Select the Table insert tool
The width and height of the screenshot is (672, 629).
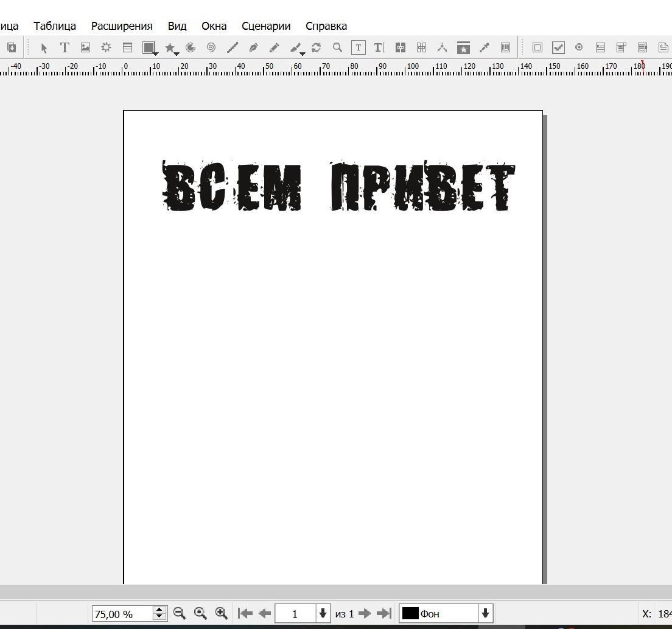[127, 47]
